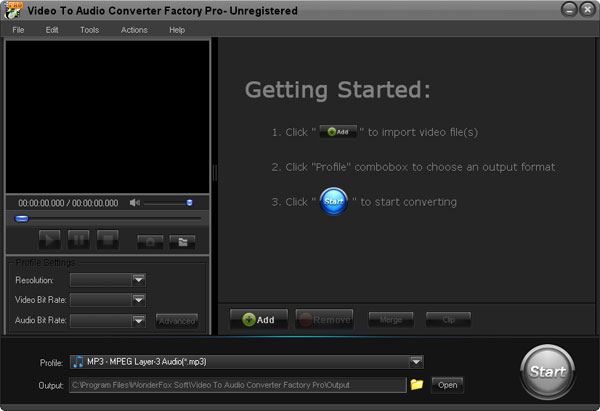The height and width of the screenshot is (411, 600).
Task: Mute audio via the speaker icon
Action: point(135,203)
